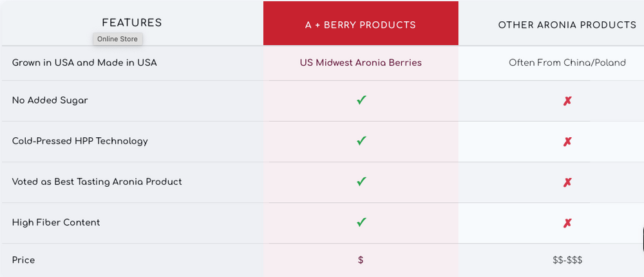Select the A + Berry Products column header
The height and width of the screenshot is (277, 644).
[361, 25]
